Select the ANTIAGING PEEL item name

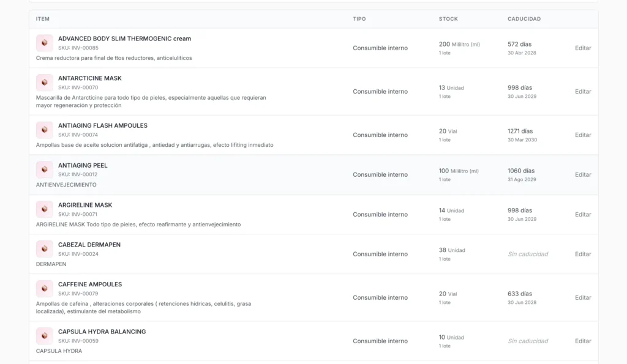[83, 165]
